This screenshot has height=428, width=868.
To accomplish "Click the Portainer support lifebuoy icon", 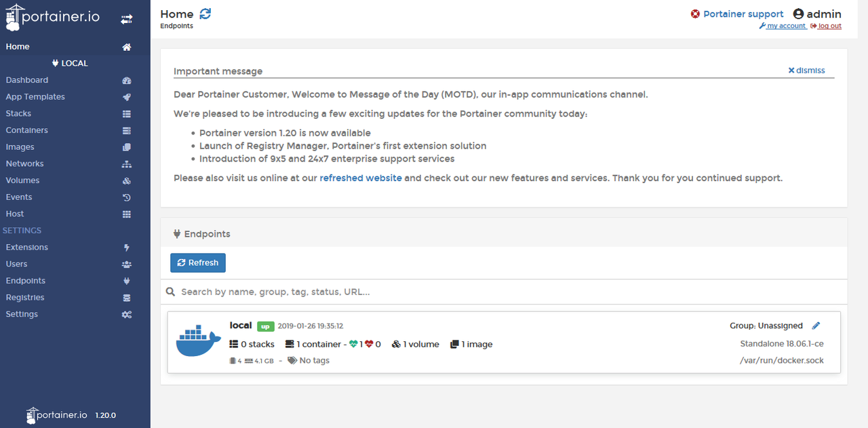I will [x=695, y=14].
